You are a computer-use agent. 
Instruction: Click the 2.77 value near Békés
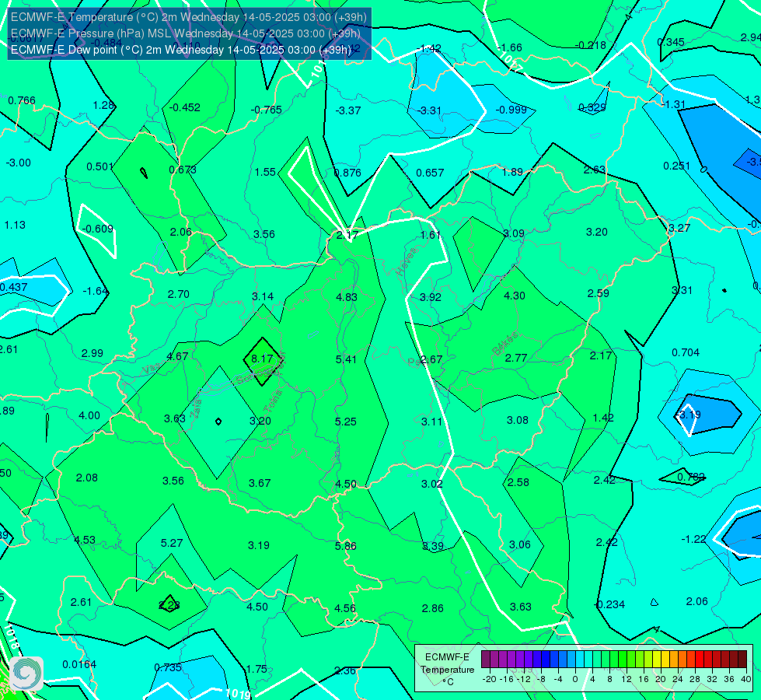tap(516, 358)
